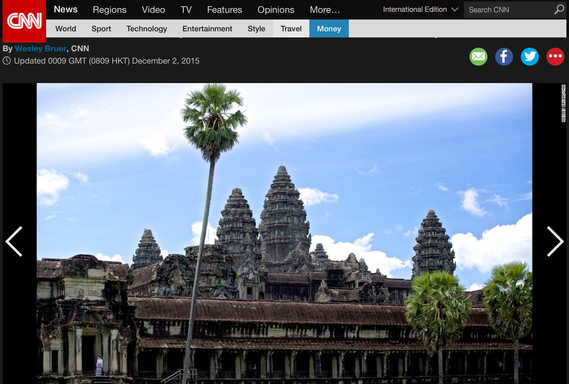Click the search magnifier icon
Screen dimensions: 569x384
pyautogui.click(x=559, y=9)
